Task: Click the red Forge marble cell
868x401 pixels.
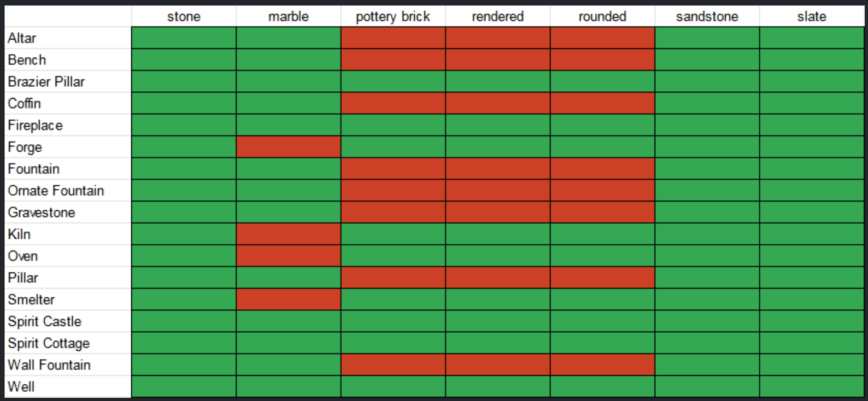Action: (288, 147)
